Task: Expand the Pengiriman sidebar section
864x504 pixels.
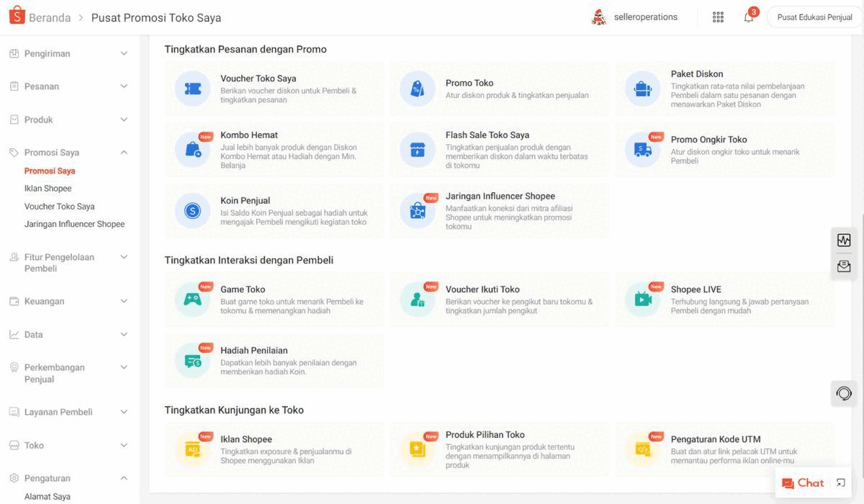Action: coord(123,54)
